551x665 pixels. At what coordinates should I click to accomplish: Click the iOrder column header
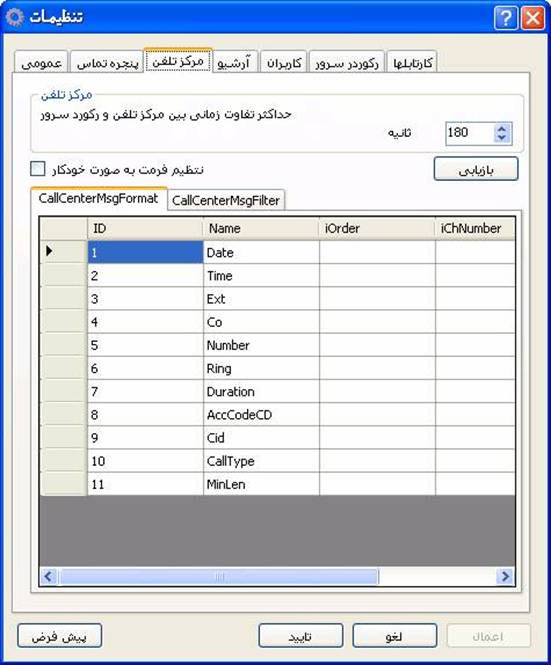click(377, 228)
